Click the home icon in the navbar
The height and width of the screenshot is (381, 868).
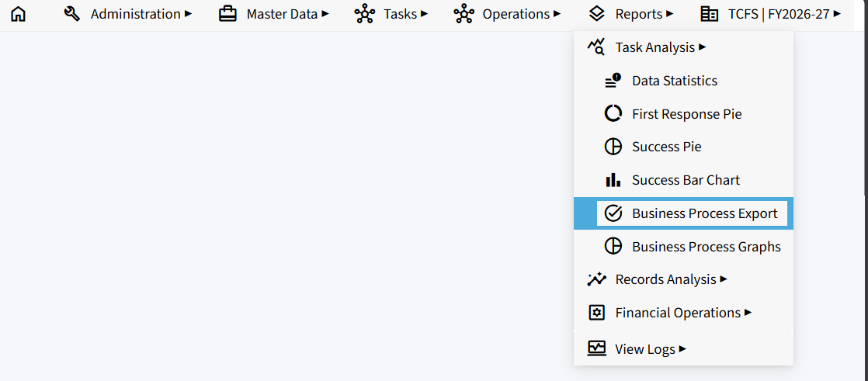click(19, 14)
